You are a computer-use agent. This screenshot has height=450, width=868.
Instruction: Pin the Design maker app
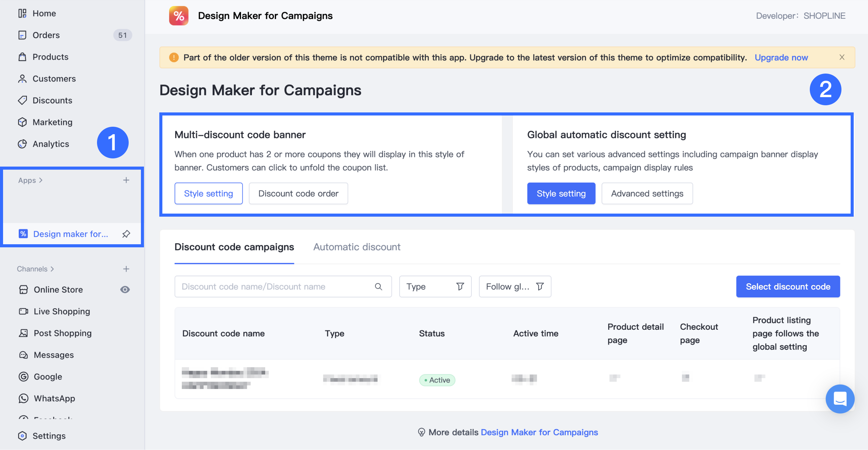tap(126, 234)
